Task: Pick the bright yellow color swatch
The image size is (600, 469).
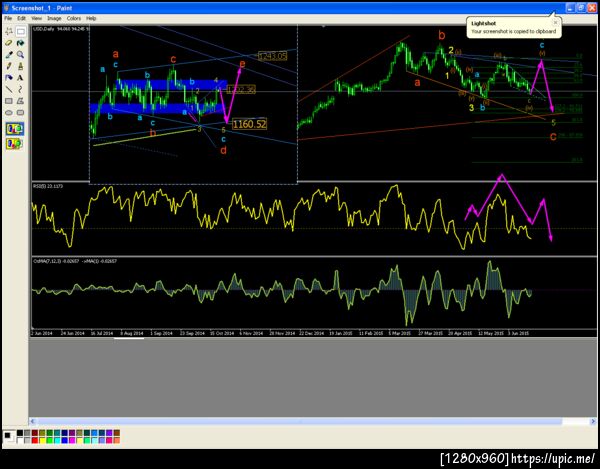Action: coord(42,441)
